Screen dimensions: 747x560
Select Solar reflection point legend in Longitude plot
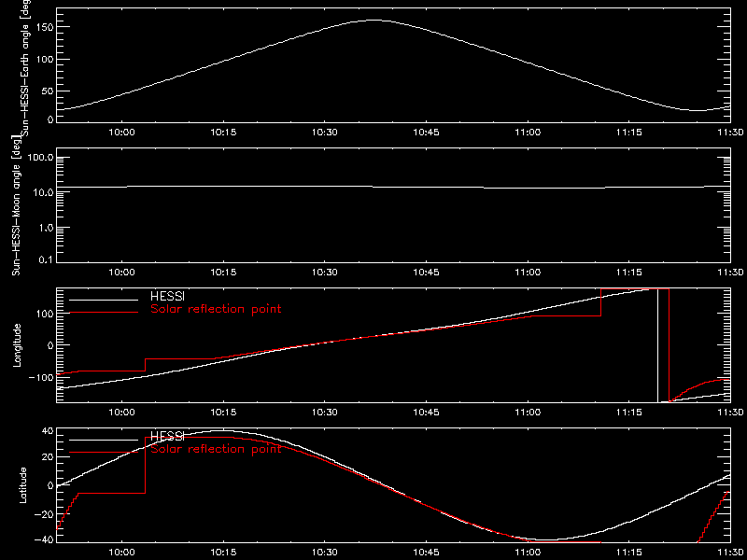(x=216, y=310)
